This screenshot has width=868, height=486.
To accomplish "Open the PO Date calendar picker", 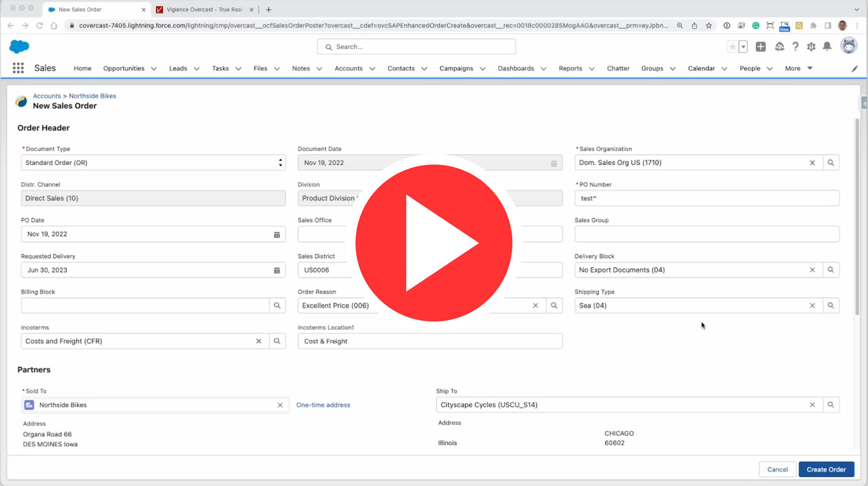I will tap(277, 235).
